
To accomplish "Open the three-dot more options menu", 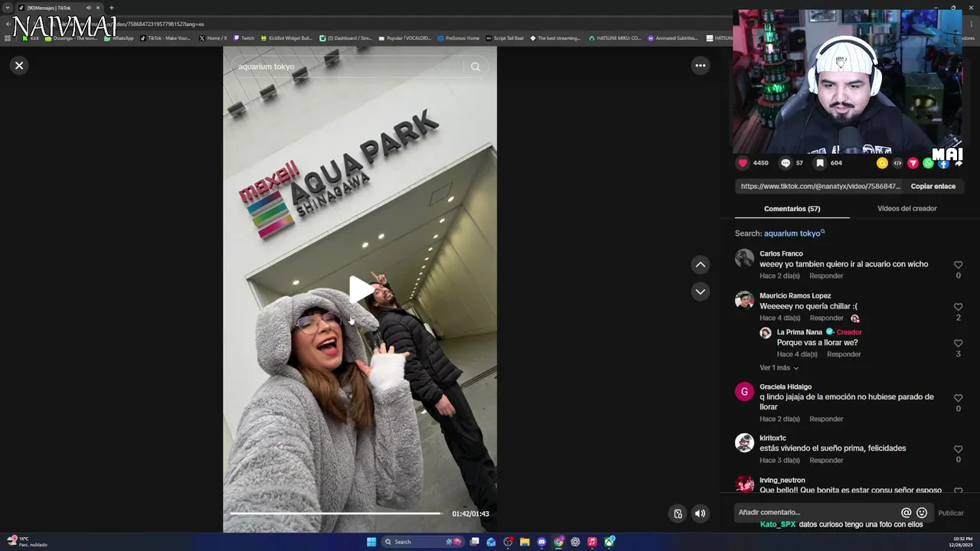I will tap(700, 66).
